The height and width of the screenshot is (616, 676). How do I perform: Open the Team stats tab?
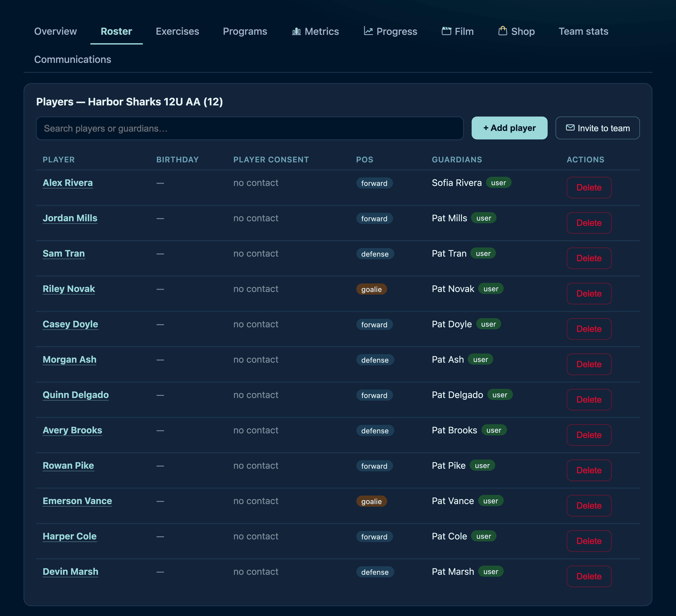[x=583, y=32]
